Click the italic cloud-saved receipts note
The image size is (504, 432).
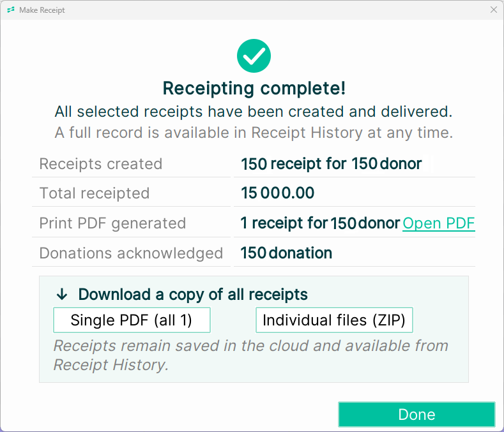pyautogui.click(x=250, y=355)
